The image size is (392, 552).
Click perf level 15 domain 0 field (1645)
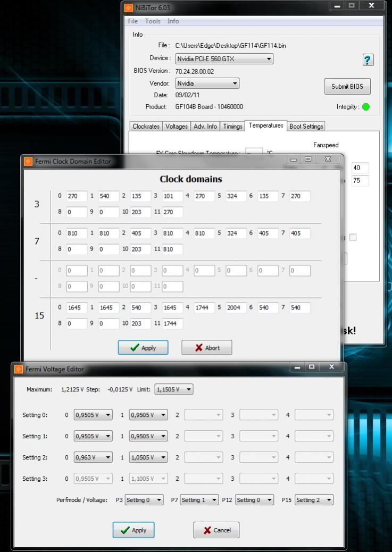(77, 308)
